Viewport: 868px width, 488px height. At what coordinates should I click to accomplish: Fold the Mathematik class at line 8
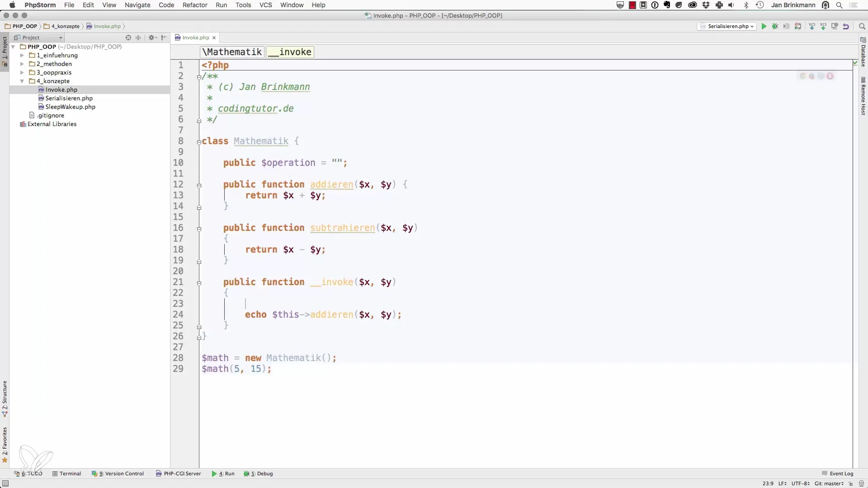(199, 142)
